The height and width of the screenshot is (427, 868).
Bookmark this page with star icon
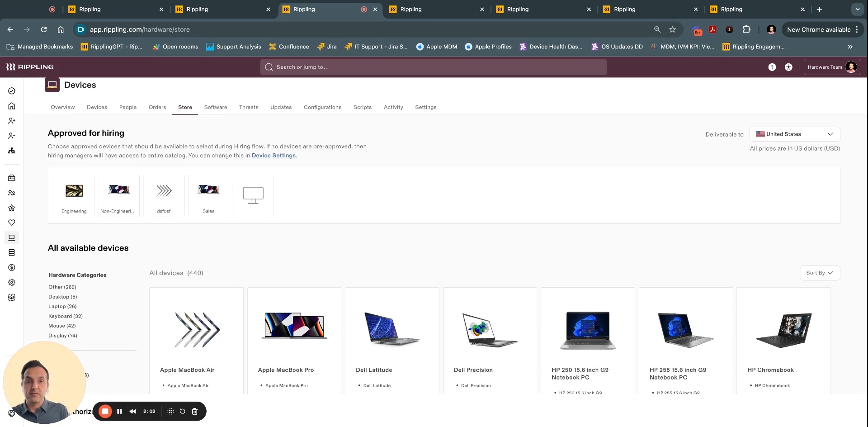pos(673,29)
